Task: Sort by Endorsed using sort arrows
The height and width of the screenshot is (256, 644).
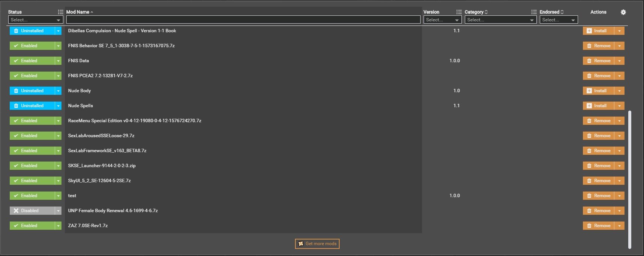Action: tap(562, 12)
